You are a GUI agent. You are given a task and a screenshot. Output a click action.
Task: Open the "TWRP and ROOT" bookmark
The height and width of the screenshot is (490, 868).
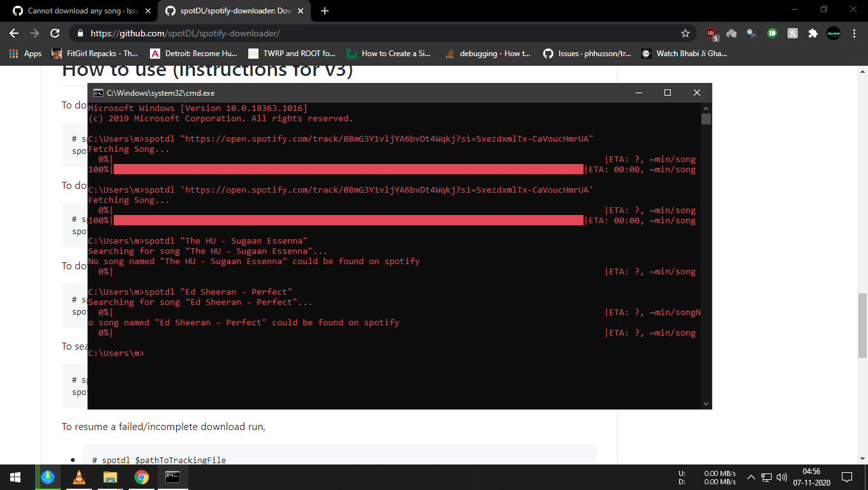point(292,54)
